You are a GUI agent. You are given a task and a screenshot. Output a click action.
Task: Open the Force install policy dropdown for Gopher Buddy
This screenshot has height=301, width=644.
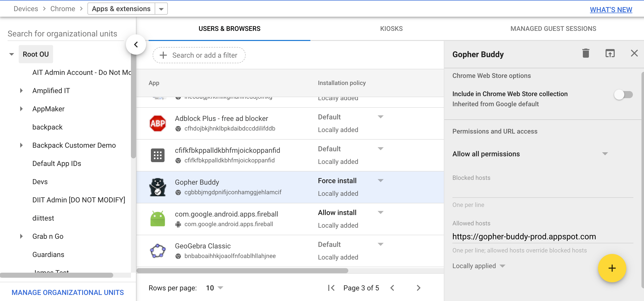point(380,180)
